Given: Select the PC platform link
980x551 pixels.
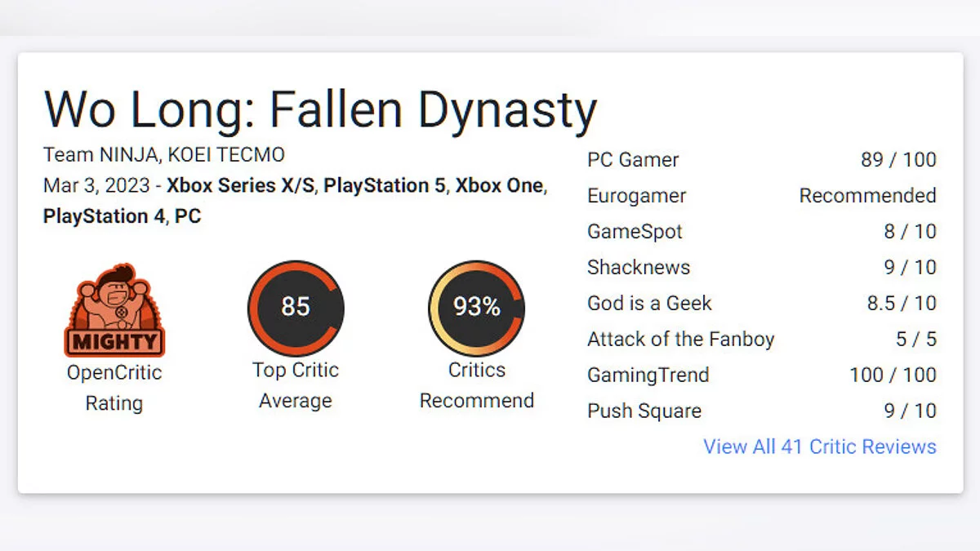Looking at the screenshot, I should coord(188,216).
